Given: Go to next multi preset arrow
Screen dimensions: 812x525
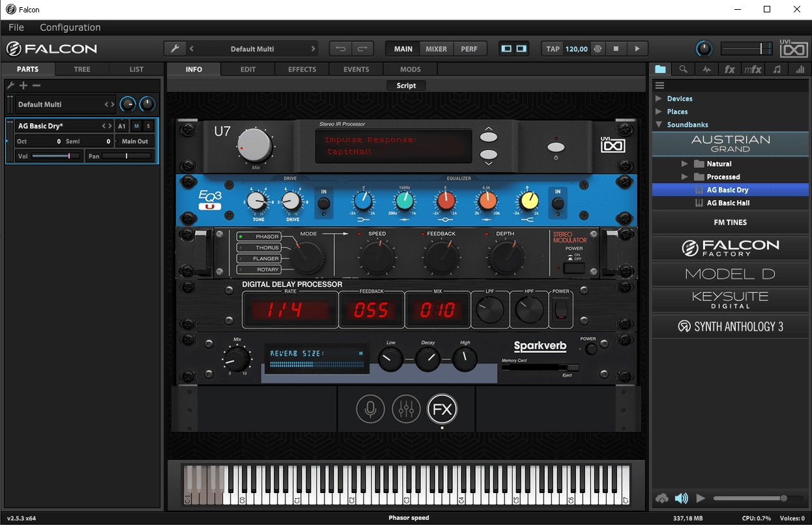Looking at the screenshot, I should click(x=313, y=49).
